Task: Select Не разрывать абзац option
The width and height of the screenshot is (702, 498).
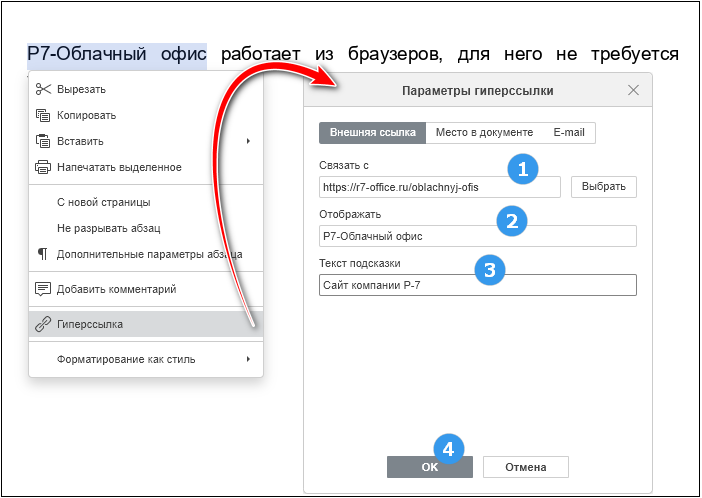Action: point(146,228)
